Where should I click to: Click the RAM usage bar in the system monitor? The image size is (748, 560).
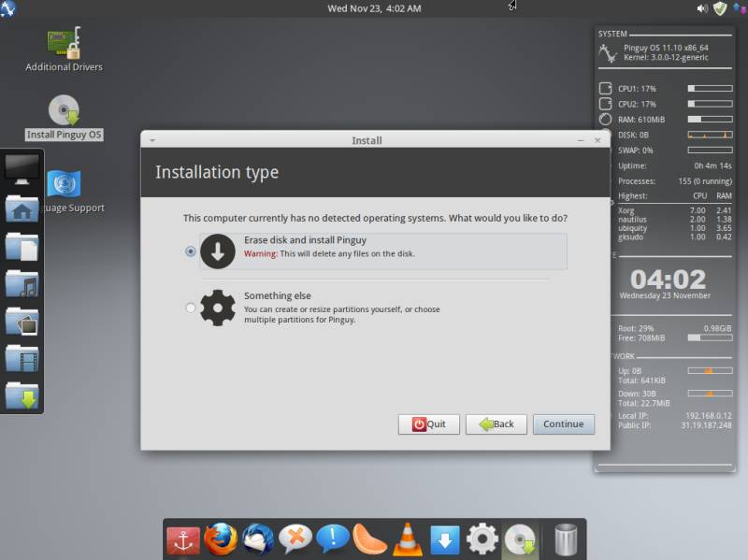click(x=710, y=120)
